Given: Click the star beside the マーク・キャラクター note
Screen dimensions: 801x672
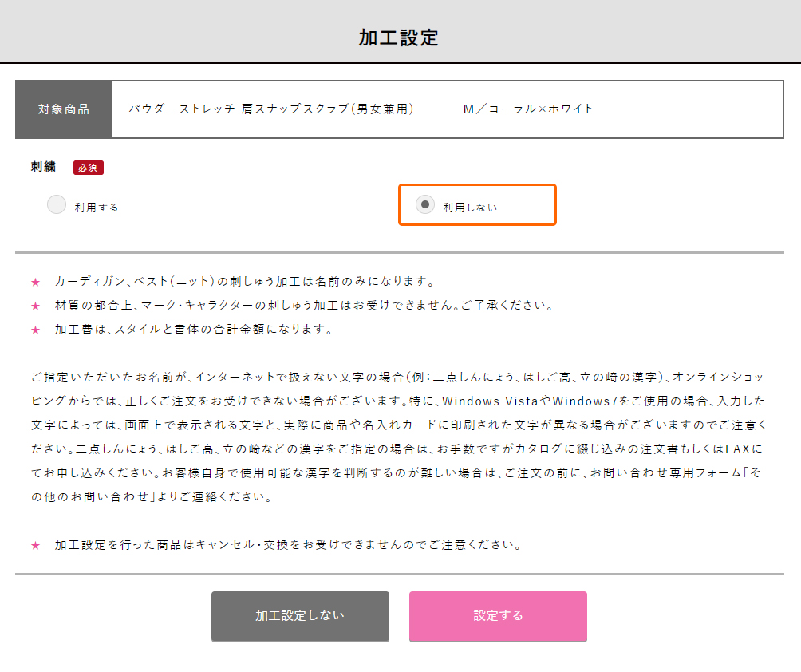Looking at the screenshot, I should (x=35, y=306).
